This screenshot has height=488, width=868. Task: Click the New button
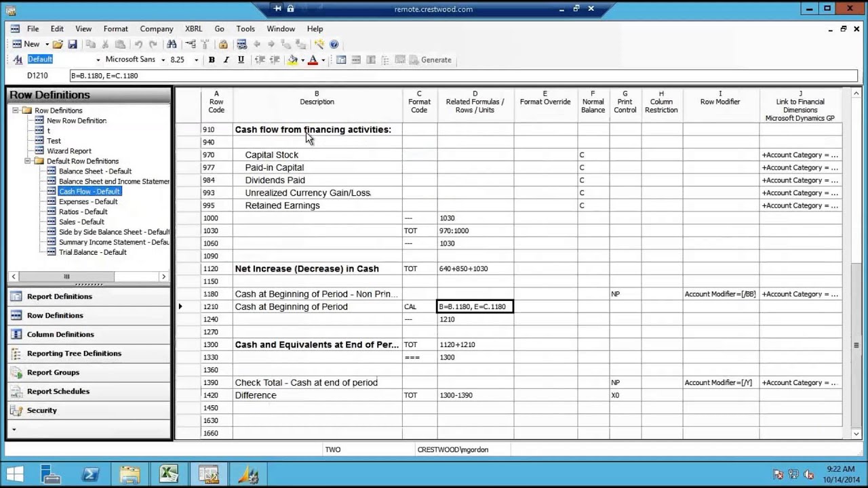point(26,44)
